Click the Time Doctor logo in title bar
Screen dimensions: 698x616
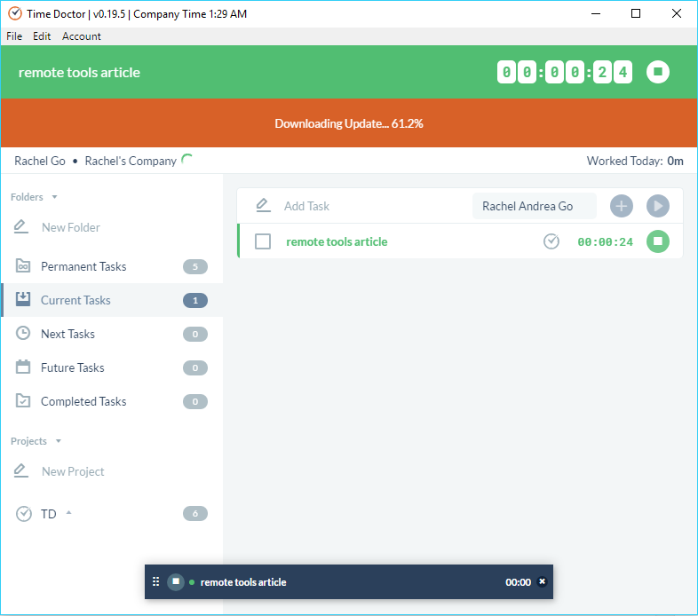click(x=15, y=13)
